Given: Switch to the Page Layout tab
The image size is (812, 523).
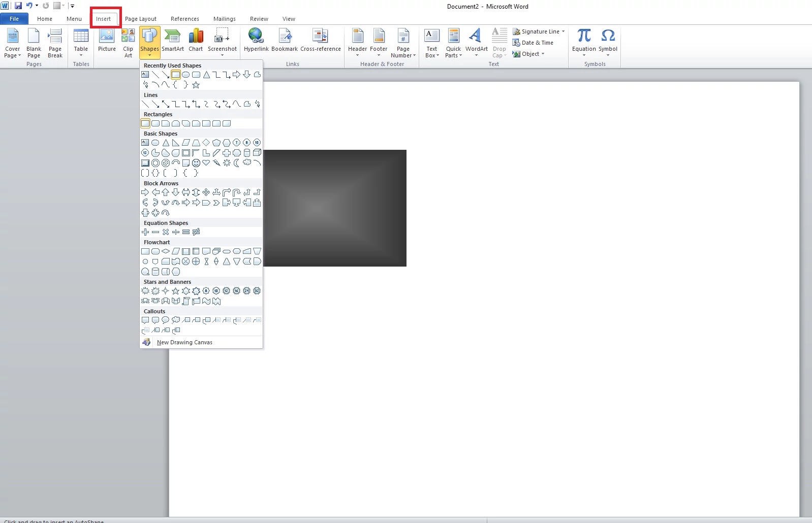Looking at the screenshot, I should coord(141,19).
